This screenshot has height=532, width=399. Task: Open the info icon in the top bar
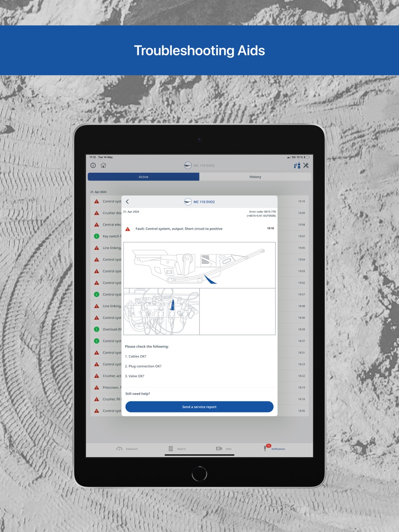pos(93,165)
